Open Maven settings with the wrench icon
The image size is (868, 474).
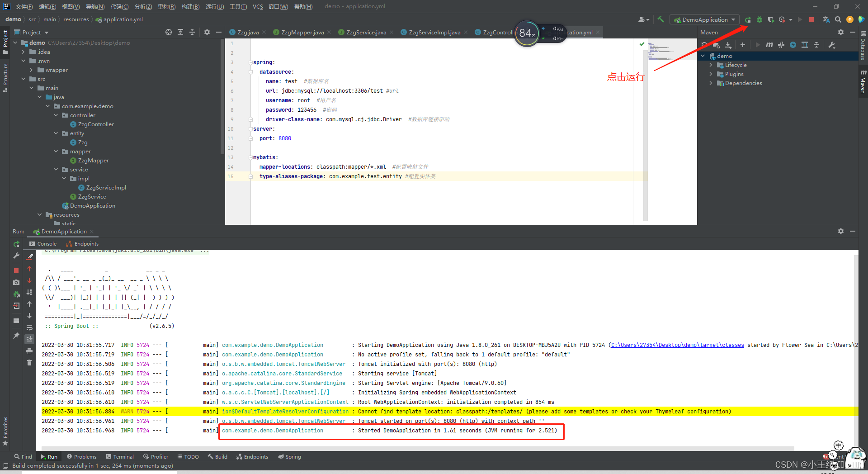click(x=832, y=45)
